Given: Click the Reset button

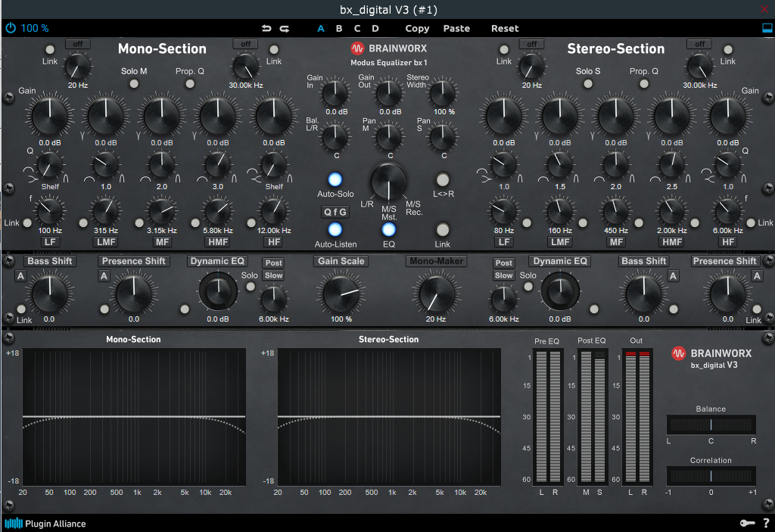Looking at the screenshot, I should pos(505,28).
